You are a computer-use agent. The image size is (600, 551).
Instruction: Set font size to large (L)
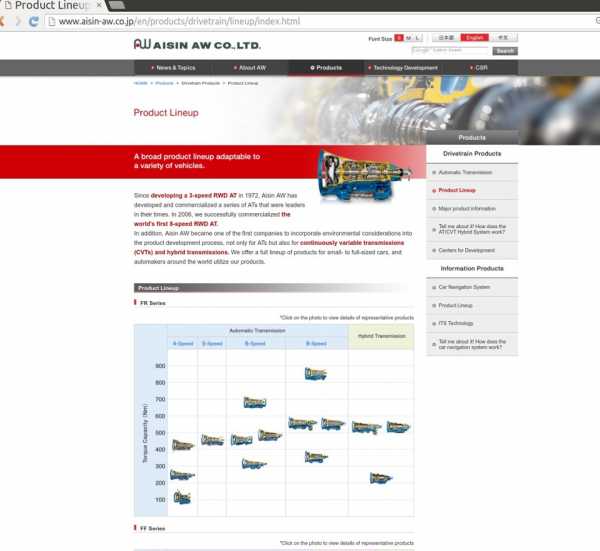point(419,38)
